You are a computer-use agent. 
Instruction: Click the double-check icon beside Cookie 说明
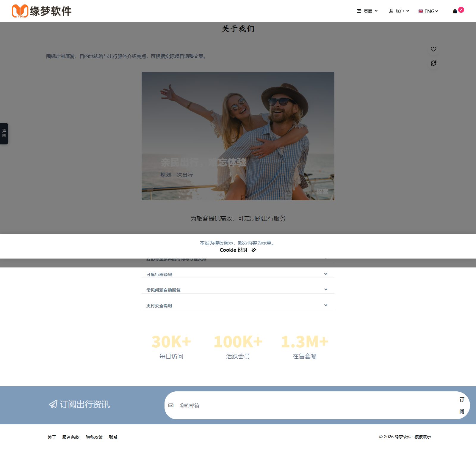pyautogui.click(x=254, y=250)
